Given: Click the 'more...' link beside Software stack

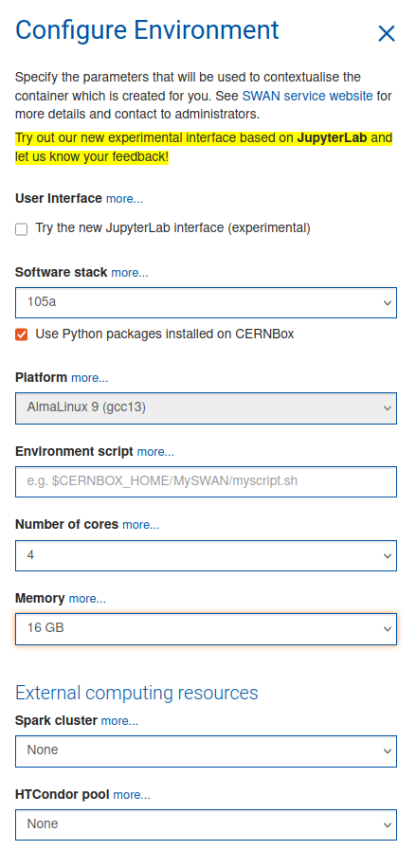Looking at the screenshot, I should [x=130, y=273].
